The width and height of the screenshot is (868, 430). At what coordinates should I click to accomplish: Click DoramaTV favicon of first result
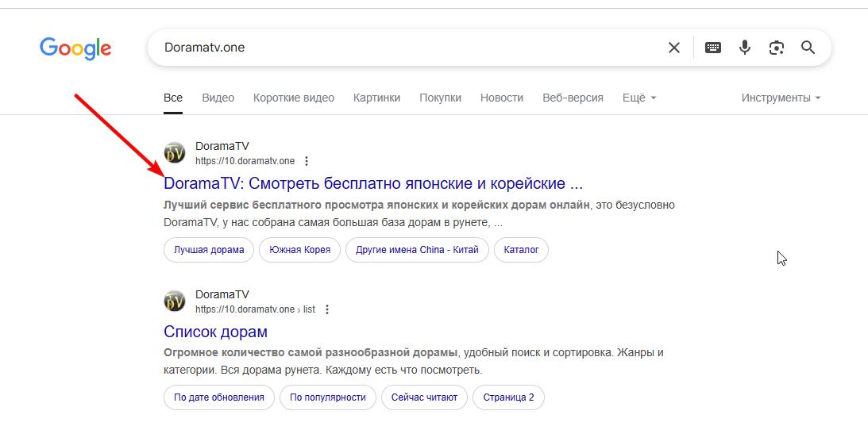(175, 153)
